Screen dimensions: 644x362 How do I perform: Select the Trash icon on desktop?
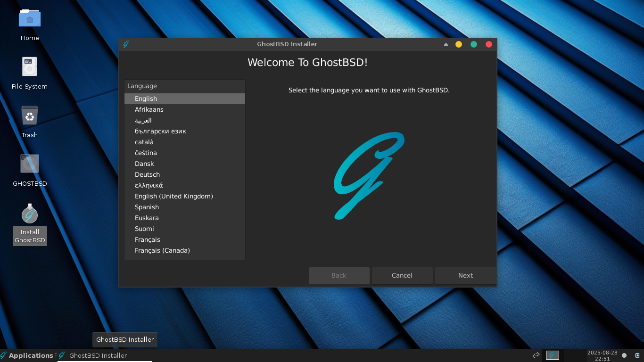tap(30, 115)
